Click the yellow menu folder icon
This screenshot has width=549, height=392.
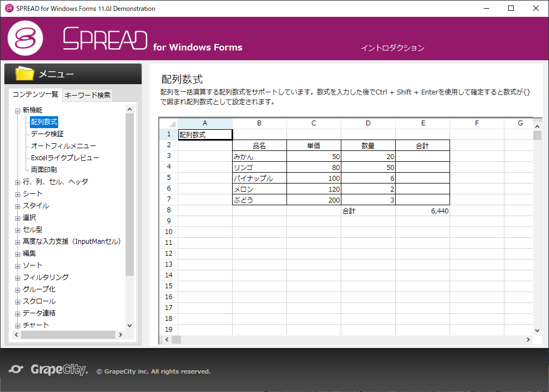(x=24, y=73)
